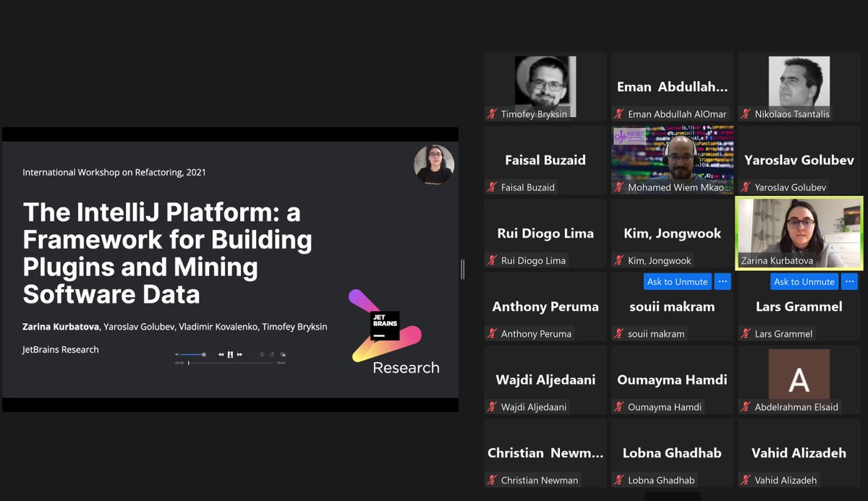Click muted mic icon beside Eman Abdullah AlOmar

coord(619,114)
